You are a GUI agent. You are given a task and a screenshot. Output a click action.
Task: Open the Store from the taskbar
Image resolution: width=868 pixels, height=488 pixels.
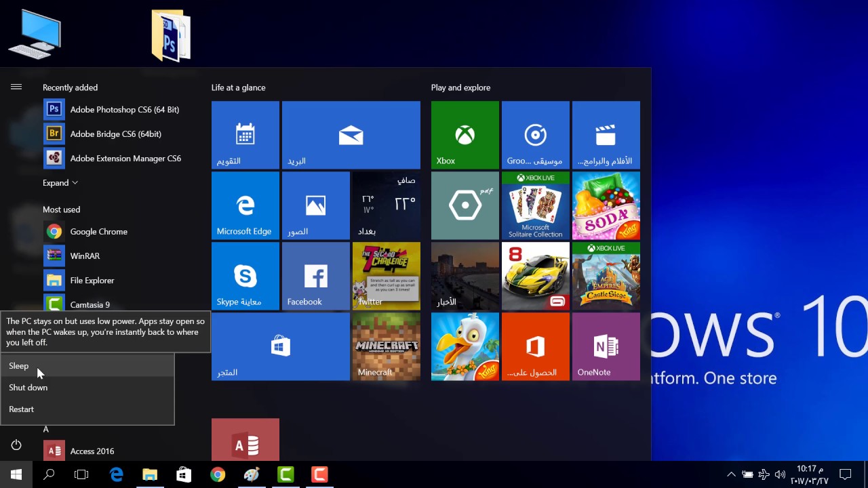coord(184,474)
